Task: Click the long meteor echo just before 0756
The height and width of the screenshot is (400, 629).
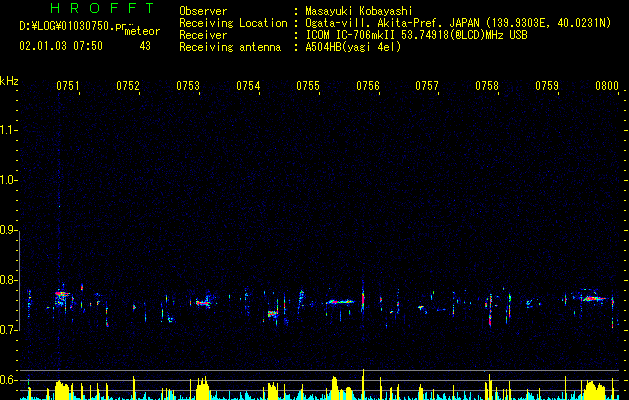Action: click(x=341, y=302)
